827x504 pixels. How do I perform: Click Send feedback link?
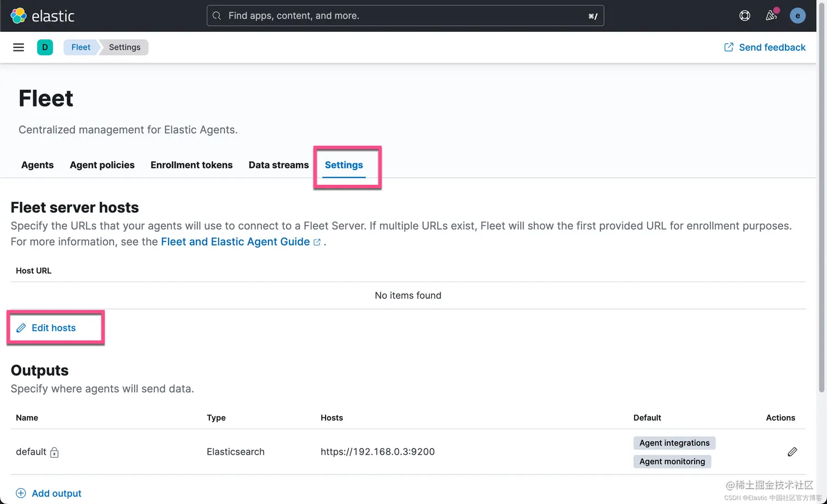[x=765, y=47]
